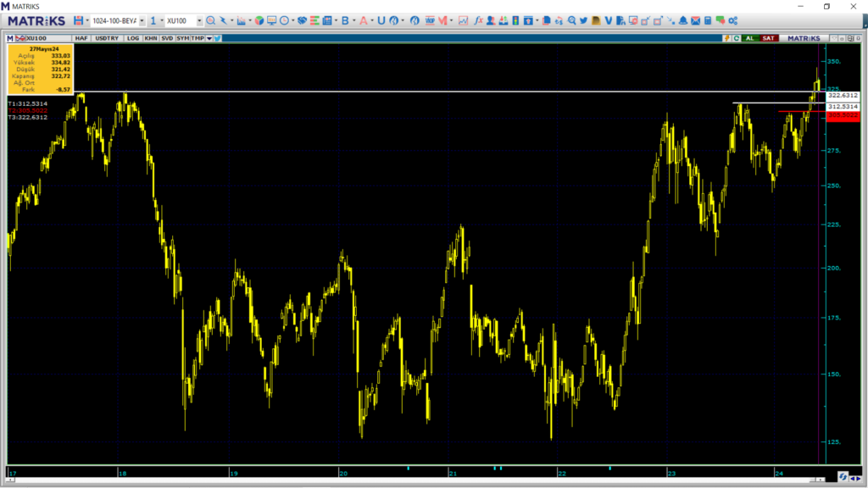Screen dimensions: 868x488
Task: Open the XU100 symbol dropdown
Action: 199,20
